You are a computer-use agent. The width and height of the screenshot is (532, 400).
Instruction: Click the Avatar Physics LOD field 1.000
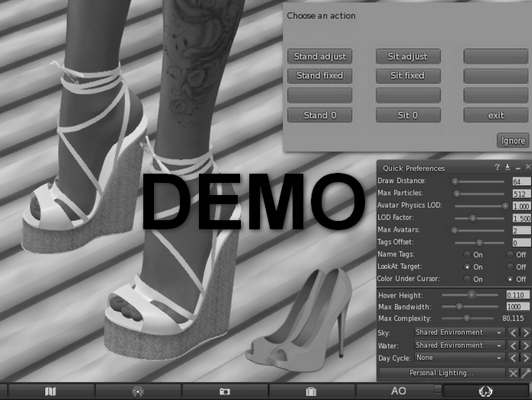(x=521, y=206)
